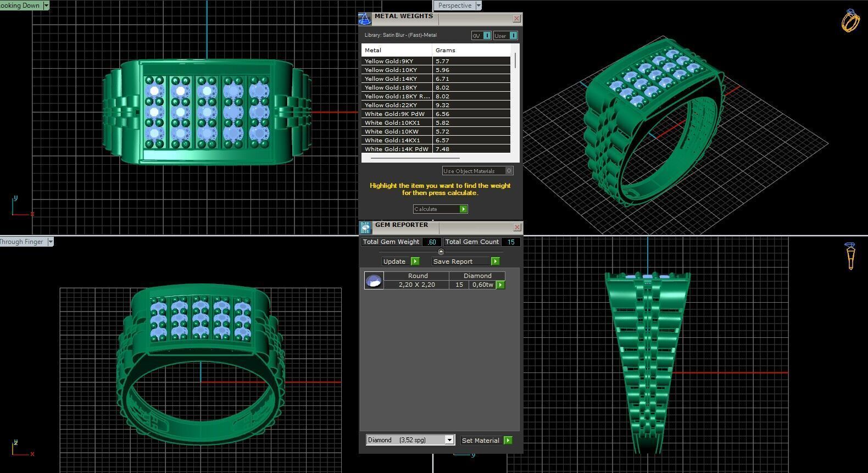The image size is (868, 473).
Task: Select the White Gold:10KX1 row
Action: 436,123
